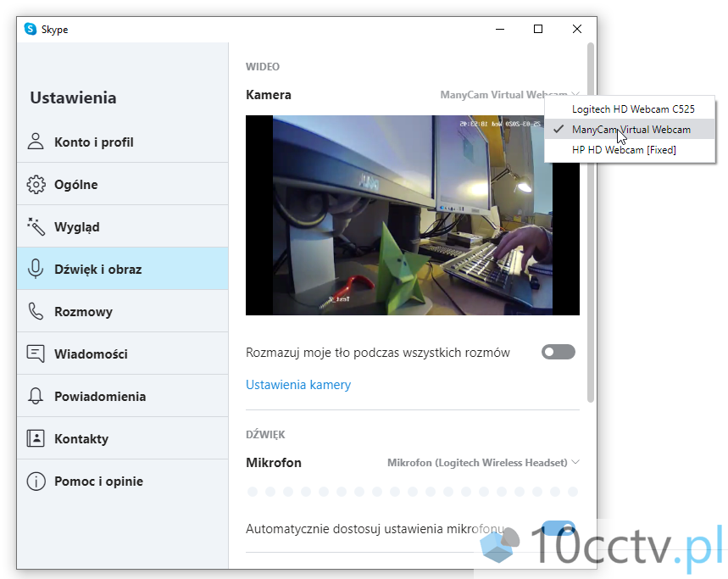Pick HP HD Webcam [Fixed] from list
This screenshot has height=579, width=728.
point(630,150)
